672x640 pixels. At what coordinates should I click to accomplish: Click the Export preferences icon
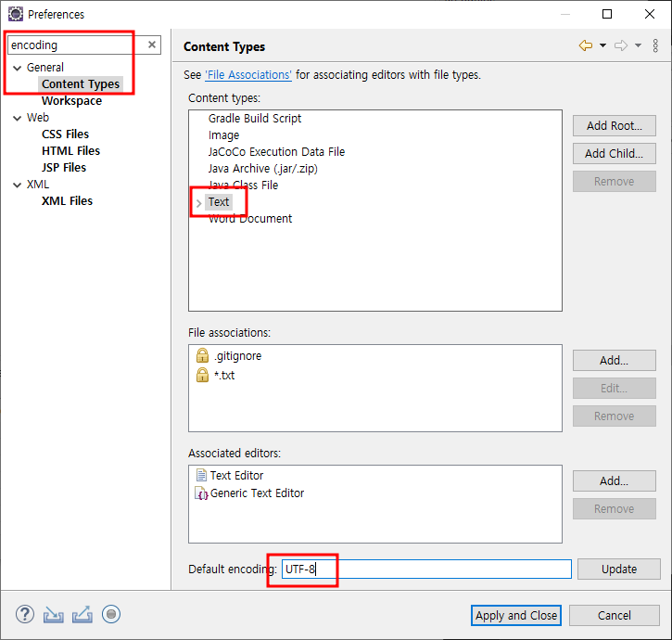[82, 614]
